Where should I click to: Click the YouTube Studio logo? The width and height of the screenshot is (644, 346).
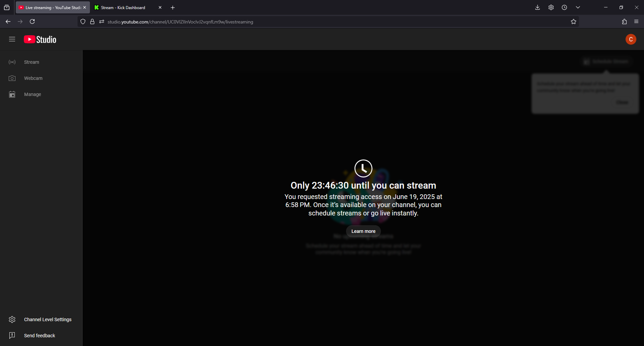click(x=40, y=39)
